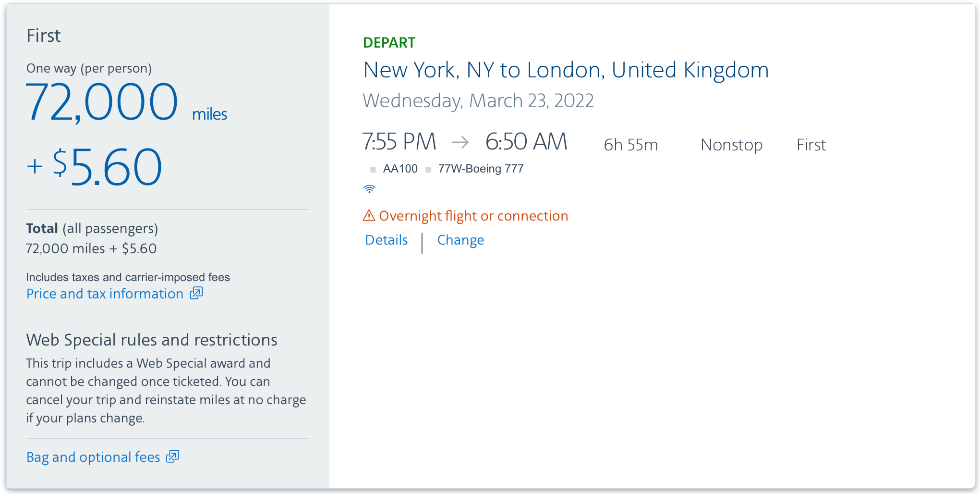Click the square bullet icon before 77W-Boeing 777
Image resolution: width=980 pixels, height=494 pixels.
coord(428,169)
